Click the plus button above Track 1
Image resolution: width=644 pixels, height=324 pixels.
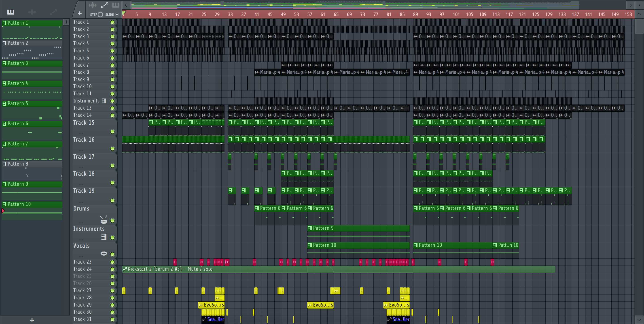(80, 13)
